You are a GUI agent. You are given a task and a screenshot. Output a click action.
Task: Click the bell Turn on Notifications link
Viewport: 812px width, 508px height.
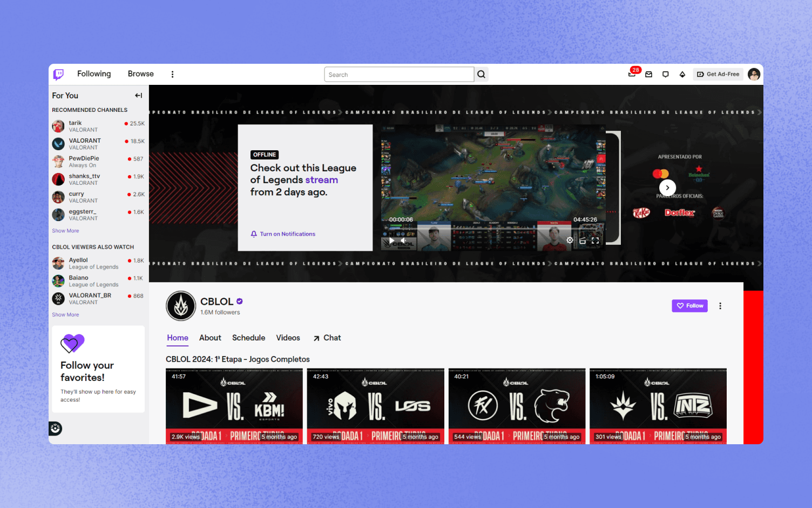click(283, 234)
